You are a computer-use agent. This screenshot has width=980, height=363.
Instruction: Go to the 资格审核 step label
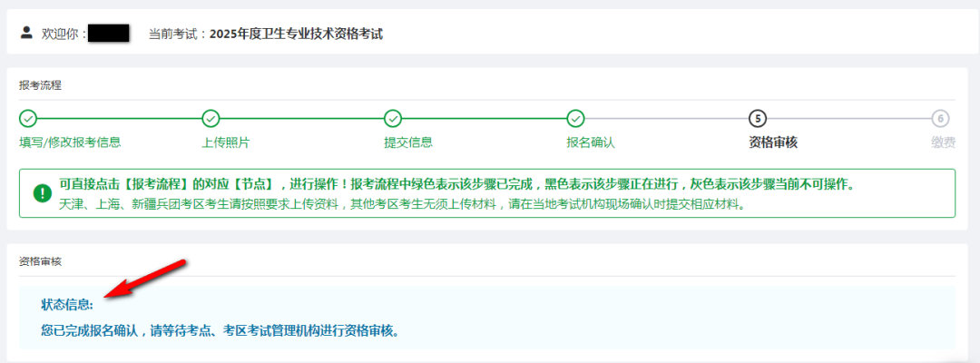tap(773, 142)
